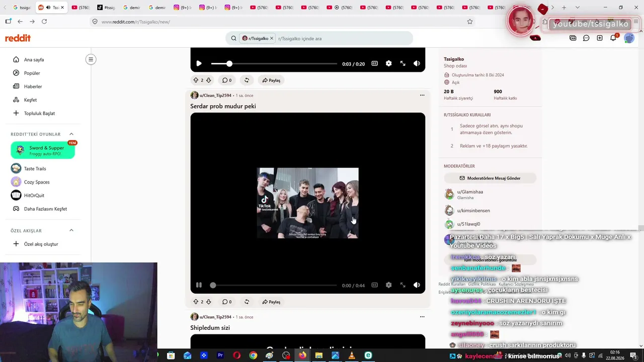Mute the top video's volume
The height and width of the screenshot is (362, 644).
417,63
